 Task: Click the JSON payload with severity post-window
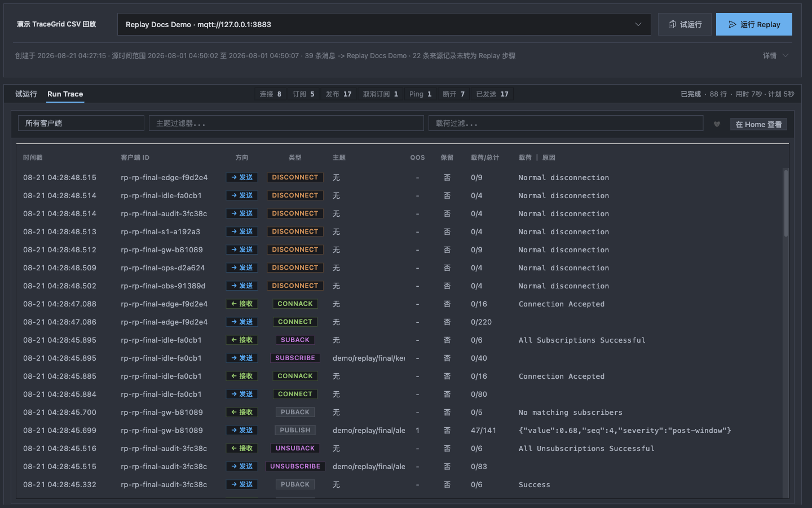625,430
